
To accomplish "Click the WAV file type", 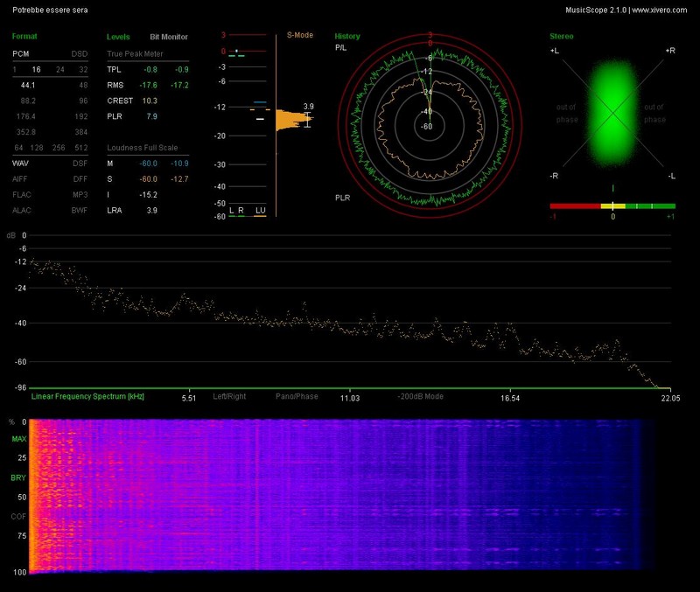I will click(x=20, y=164).
